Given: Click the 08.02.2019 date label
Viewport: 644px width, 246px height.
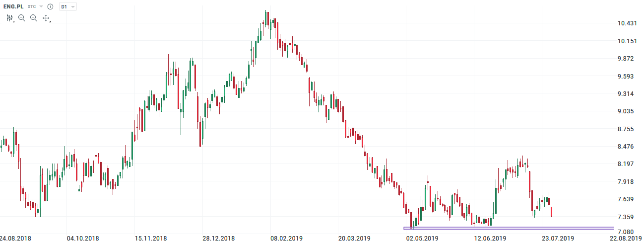Looking at the screenshot, I should coord(285,239).
